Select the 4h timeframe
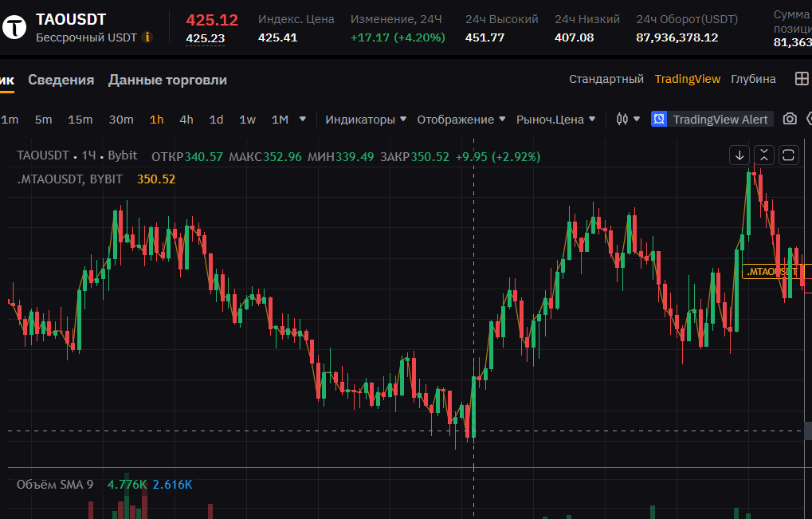This screenshot has height=519, width=812. tap(186, 120)
